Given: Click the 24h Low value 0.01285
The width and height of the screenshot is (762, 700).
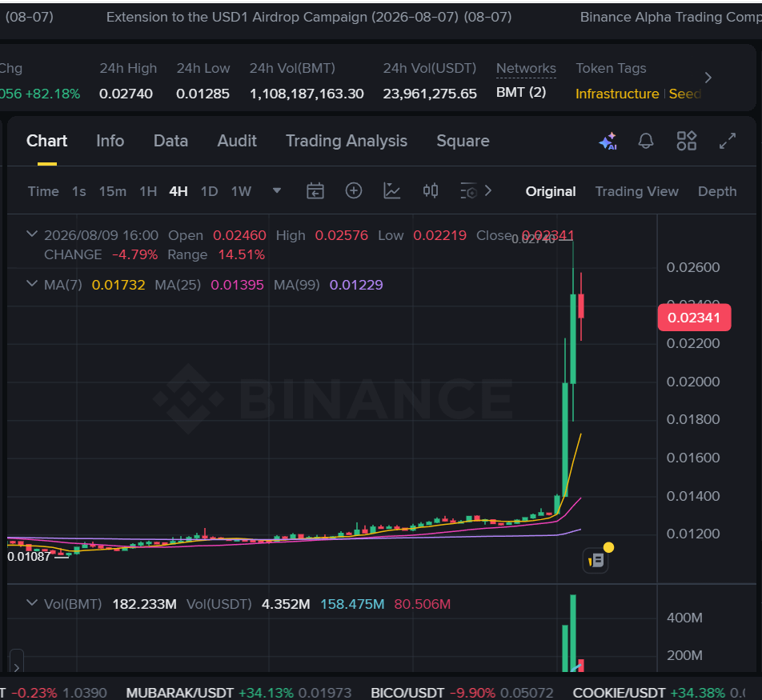Looking at the screenshot, I should 203,94.
